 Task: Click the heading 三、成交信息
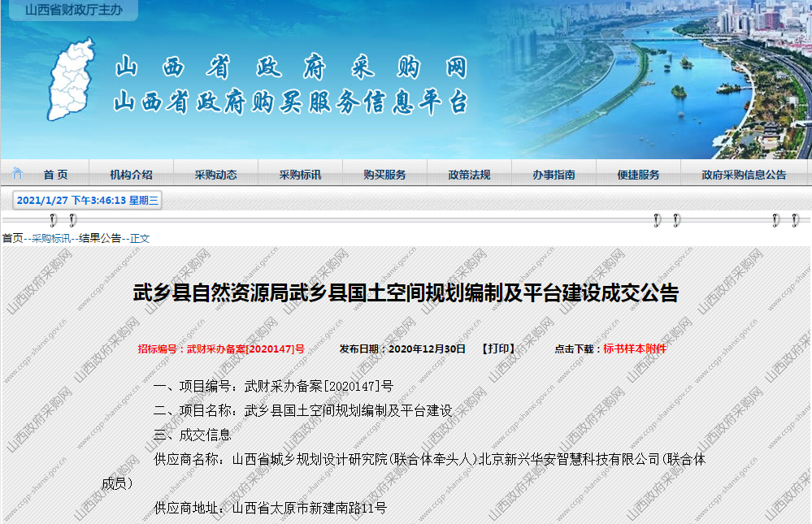pyautogui.click(x=192, y=435)
